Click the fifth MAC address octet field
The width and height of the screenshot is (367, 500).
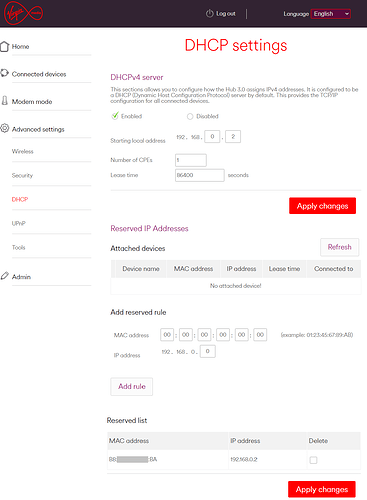[242, 335]
